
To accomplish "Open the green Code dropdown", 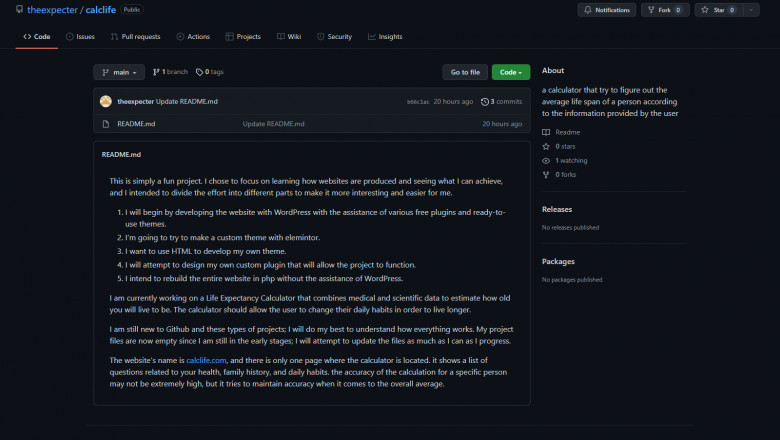I will click(510, 72).
